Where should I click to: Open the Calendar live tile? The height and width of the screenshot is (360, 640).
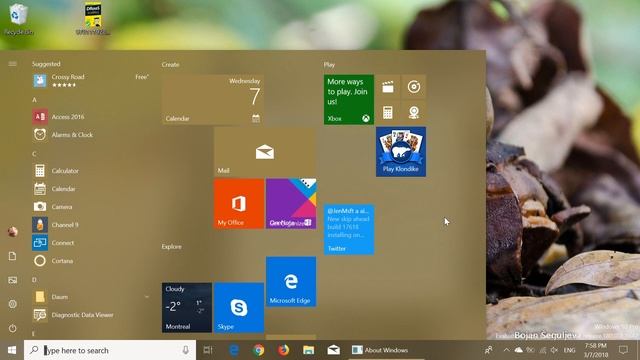pyautogui.click(x=213, y=99)
